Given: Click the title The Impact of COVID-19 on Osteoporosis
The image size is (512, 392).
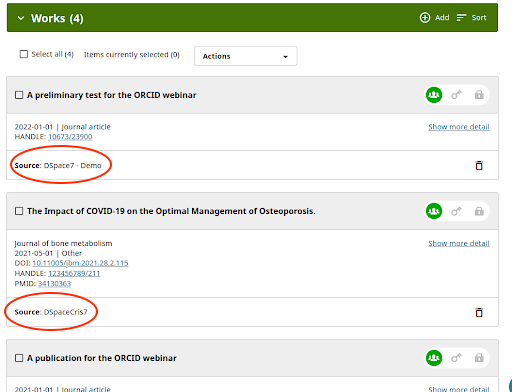Looking at the screenshot, I should 171,211.
